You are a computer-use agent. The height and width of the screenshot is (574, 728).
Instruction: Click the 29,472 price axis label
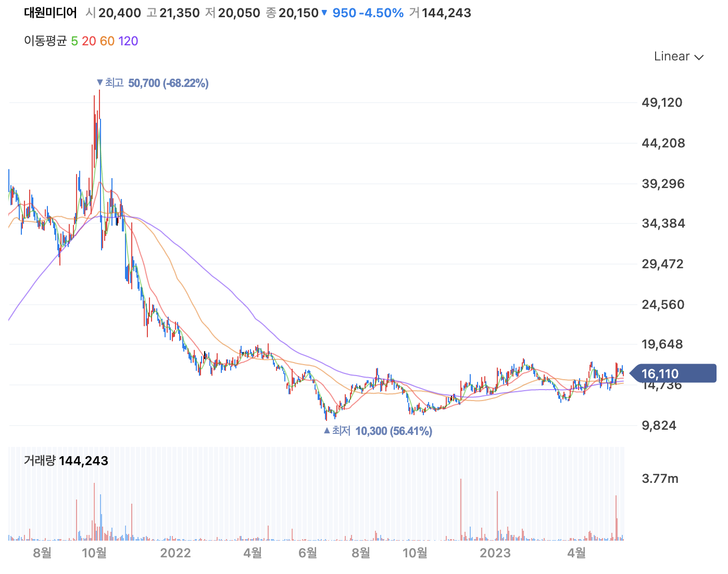coord(662,264)
